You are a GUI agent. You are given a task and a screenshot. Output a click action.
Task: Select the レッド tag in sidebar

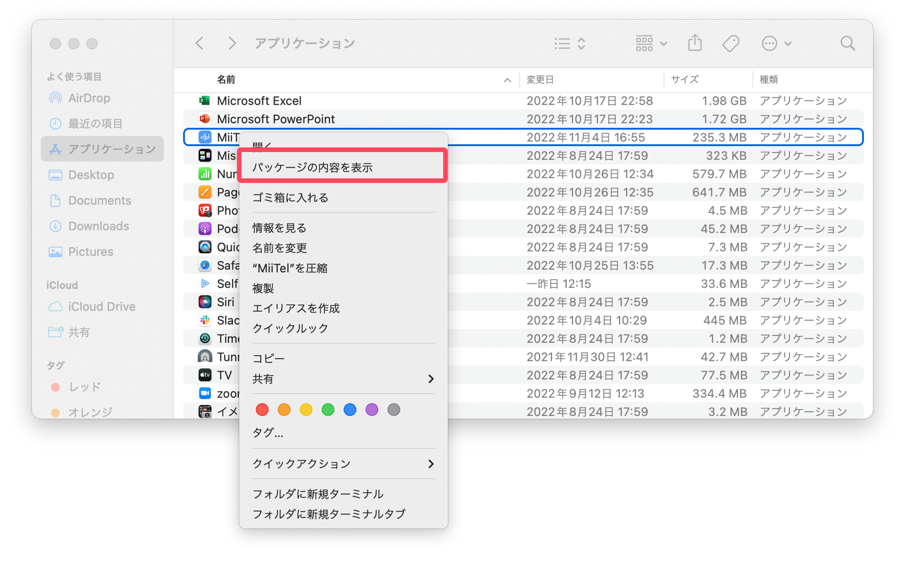point(102,387)
